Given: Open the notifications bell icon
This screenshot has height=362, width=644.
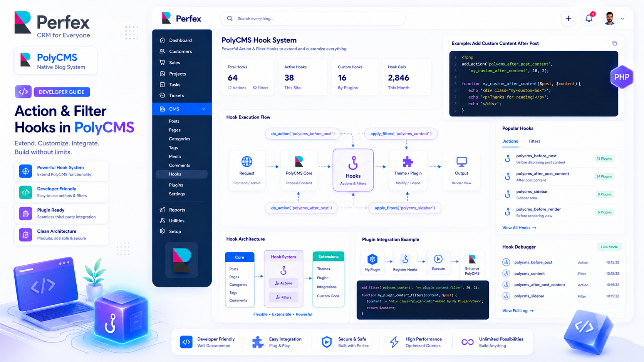Looking at the screenshot, I should (589, 18).
